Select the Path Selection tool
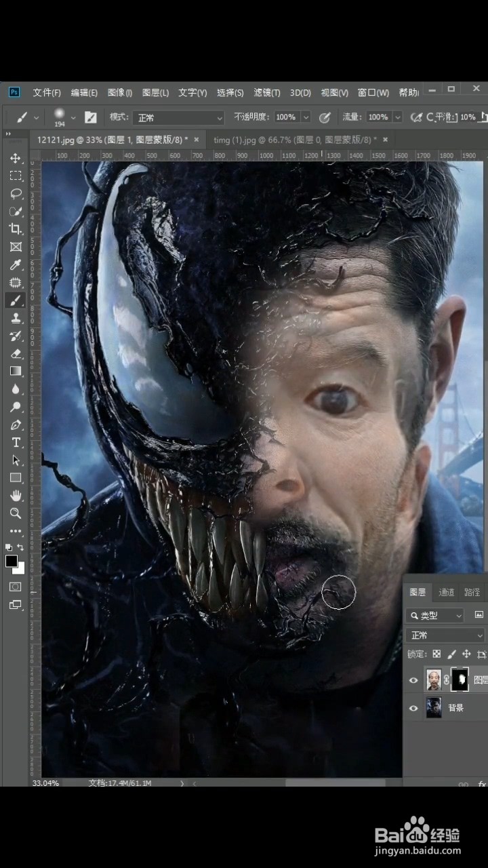 point(16,460)
